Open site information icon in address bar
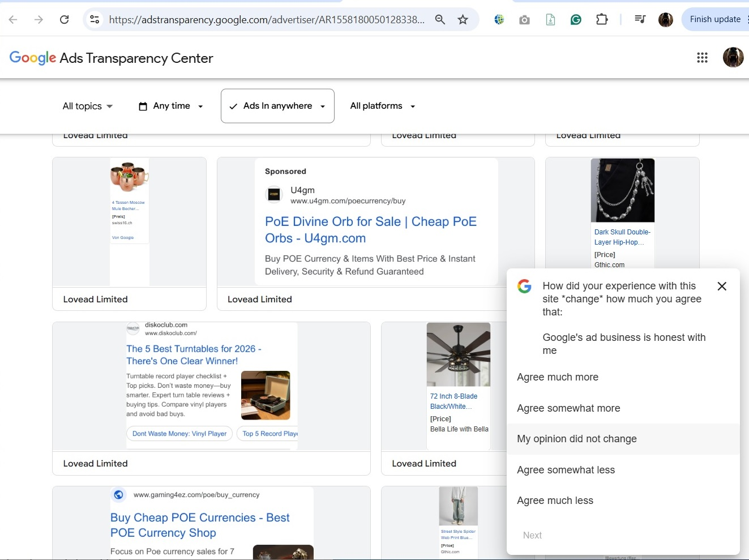Viewport: 749px width, 560px height. pyautogui.click(x=95, y=20)
